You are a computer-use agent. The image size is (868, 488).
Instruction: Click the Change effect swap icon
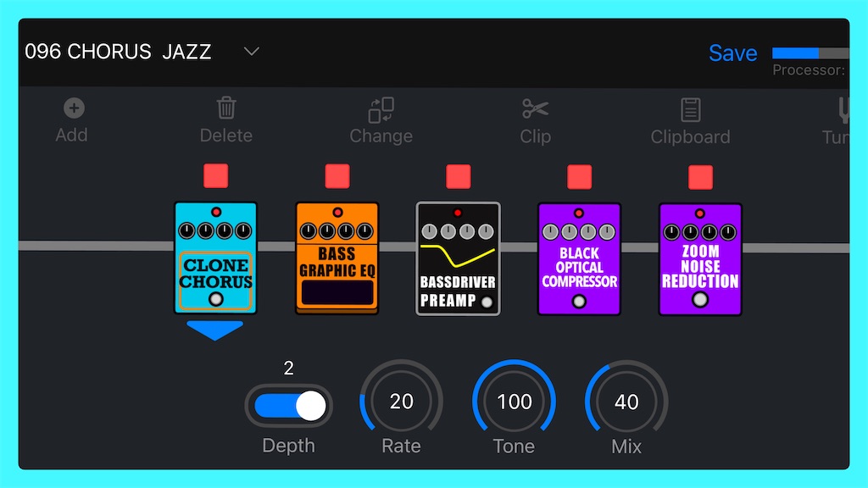tap(381, 109)
